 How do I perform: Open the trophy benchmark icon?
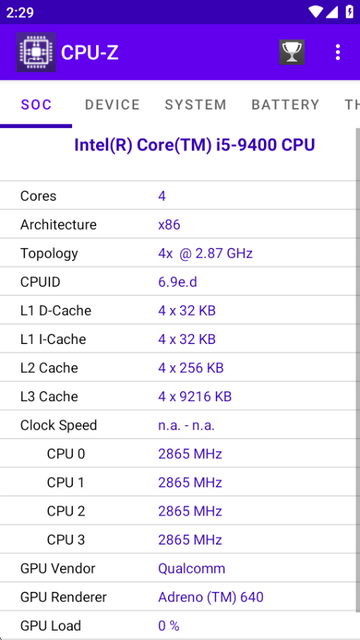tap(292, 52)
